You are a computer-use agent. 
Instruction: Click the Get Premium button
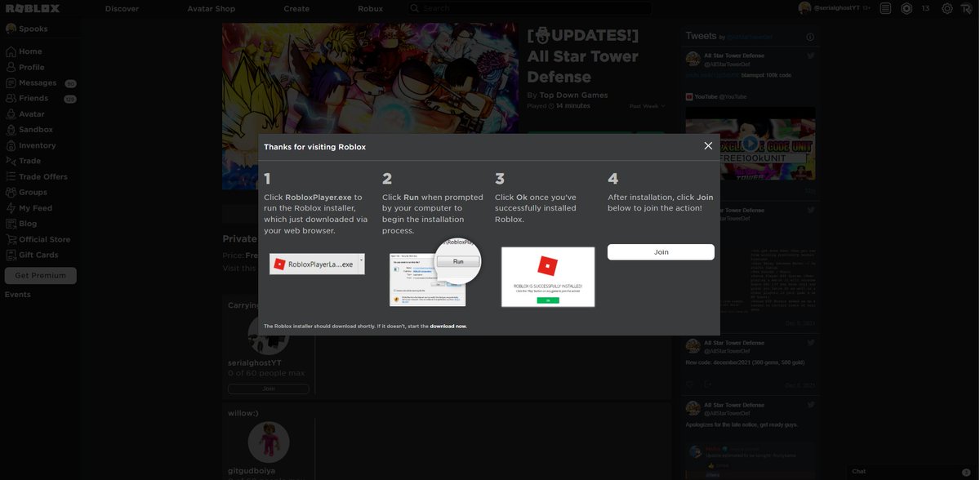(41, 275)
